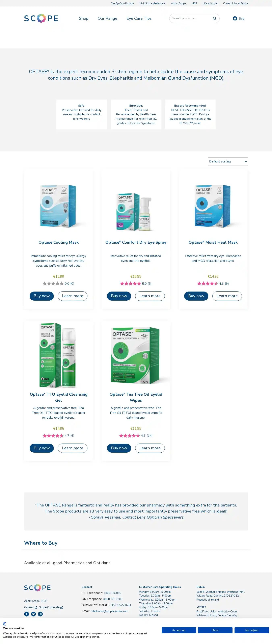Deny cookies in the banner

click(215, 630)
